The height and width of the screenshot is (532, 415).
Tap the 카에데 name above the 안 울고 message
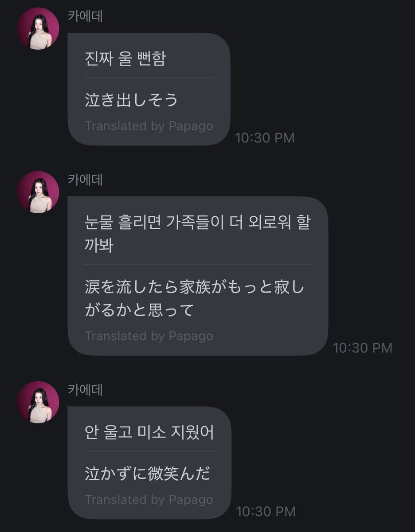coord(85,390)
